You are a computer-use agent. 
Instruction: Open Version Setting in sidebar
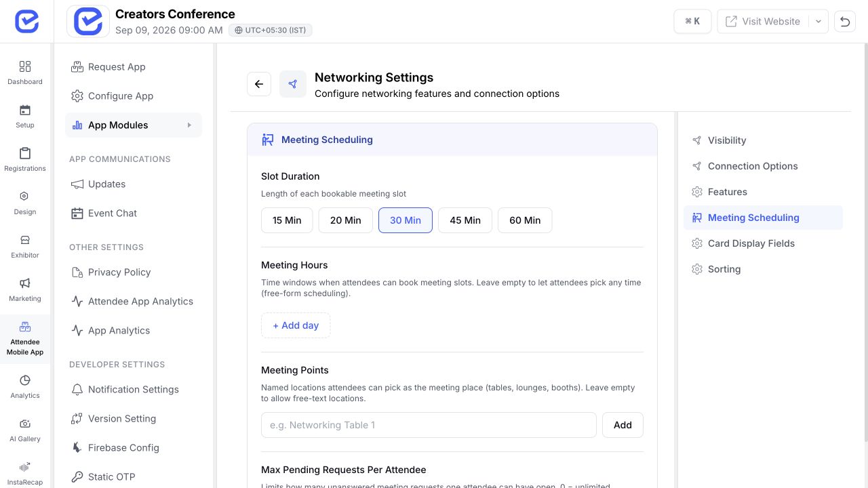tap(134, 419)
